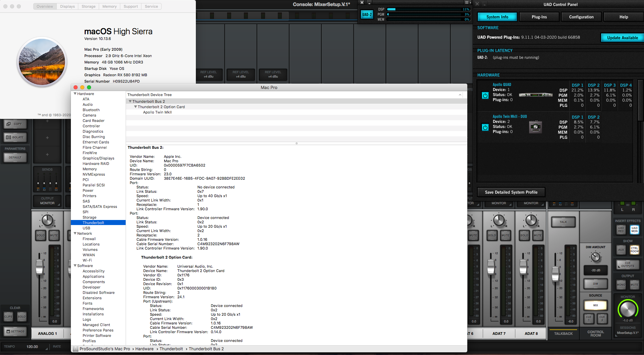The width and height of the screenshot is (644, 355).
Task: Click the COPY button in Console
Action: (x=15, y=124)
